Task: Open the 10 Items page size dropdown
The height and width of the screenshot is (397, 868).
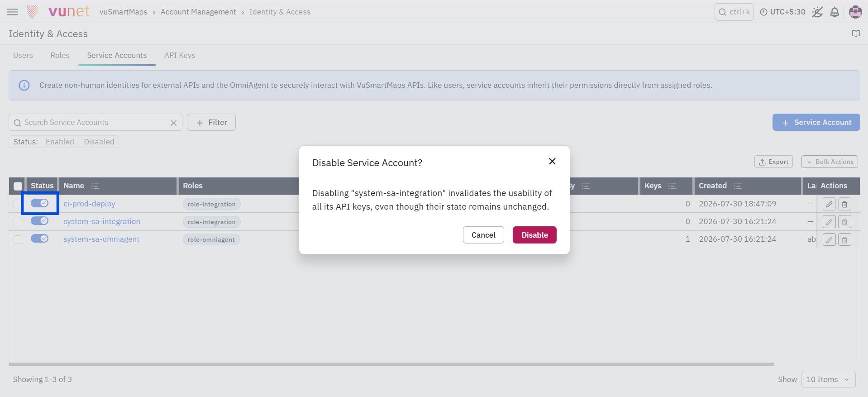Action: pyautogui.click(x=828, y=379)
